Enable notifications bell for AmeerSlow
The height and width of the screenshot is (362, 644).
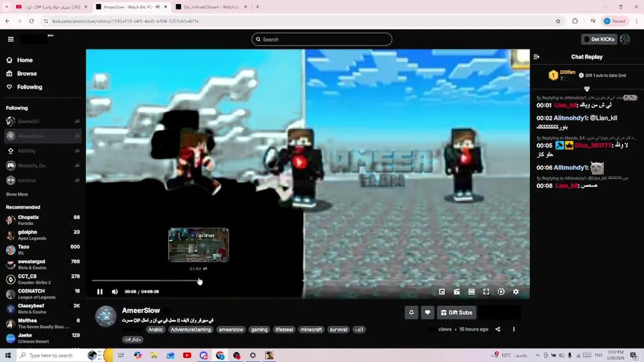coord(411,312)
